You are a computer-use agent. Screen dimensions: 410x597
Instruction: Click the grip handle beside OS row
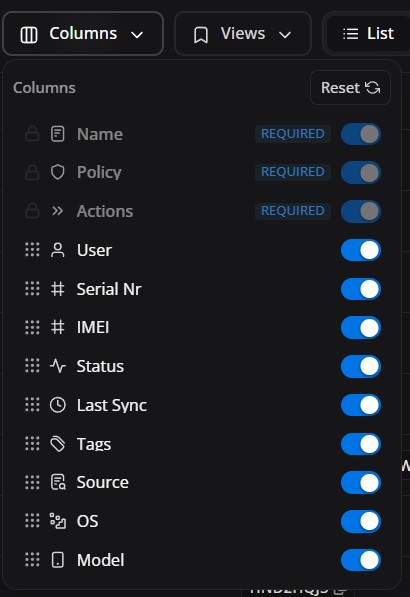tap(32, 521)
